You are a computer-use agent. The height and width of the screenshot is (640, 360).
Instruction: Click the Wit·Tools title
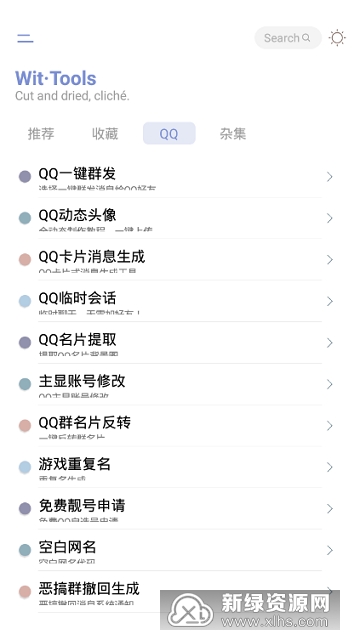click(x=56, y=78)
